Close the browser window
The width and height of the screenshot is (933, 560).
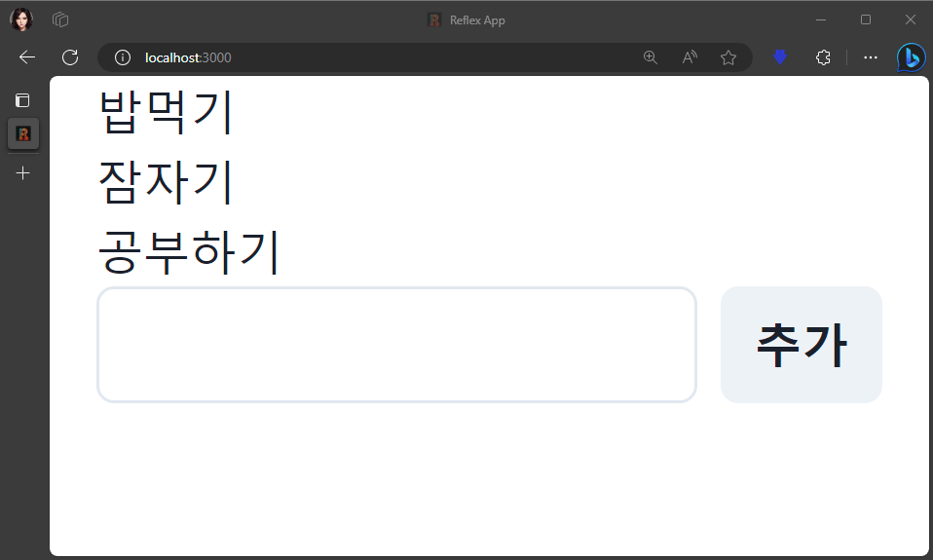coord(911,19)
